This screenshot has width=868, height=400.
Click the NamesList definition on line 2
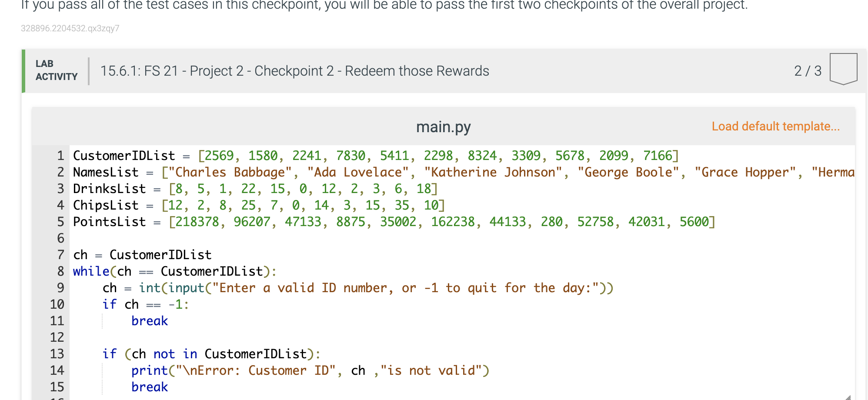(x=304, y=172)
